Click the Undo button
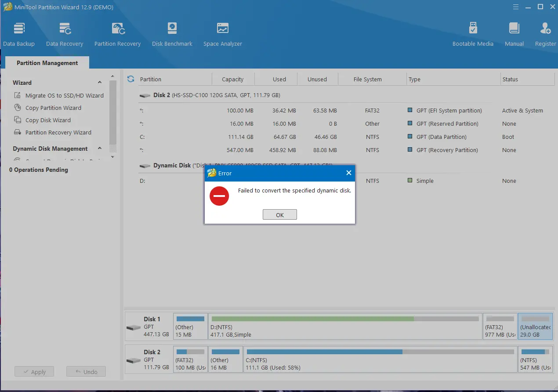The height and width of the screenshot is (392, 558). click(x=86, y=372)
